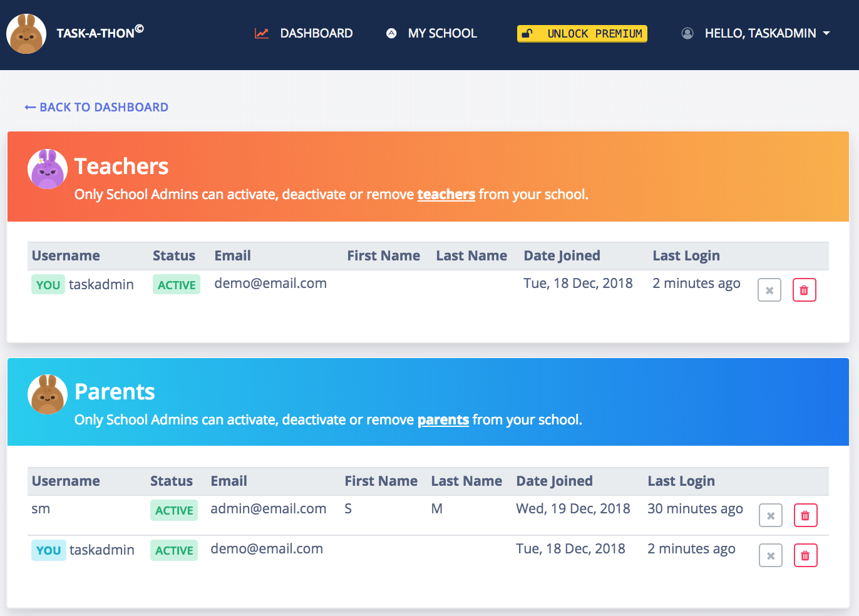This screenshot has width=859, height=616.
Task: Click the Task-A-Thon bunny logo
Action: click(26, 34)
